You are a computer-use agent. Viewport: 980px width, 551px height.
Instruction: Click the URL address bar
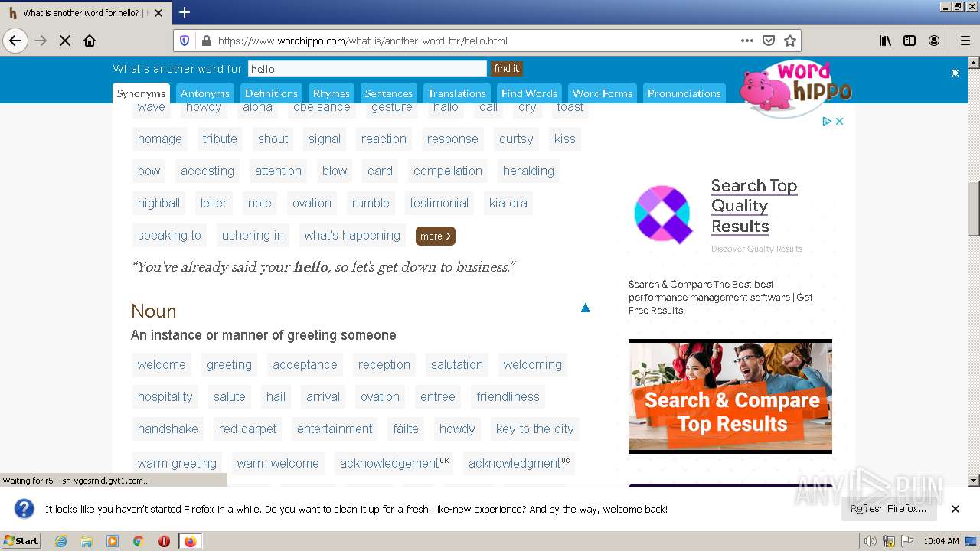pos(475,41)
